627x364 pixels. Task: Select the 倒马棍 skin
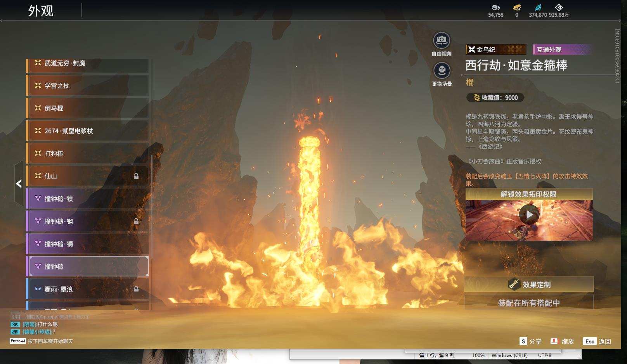pos(87,108)
